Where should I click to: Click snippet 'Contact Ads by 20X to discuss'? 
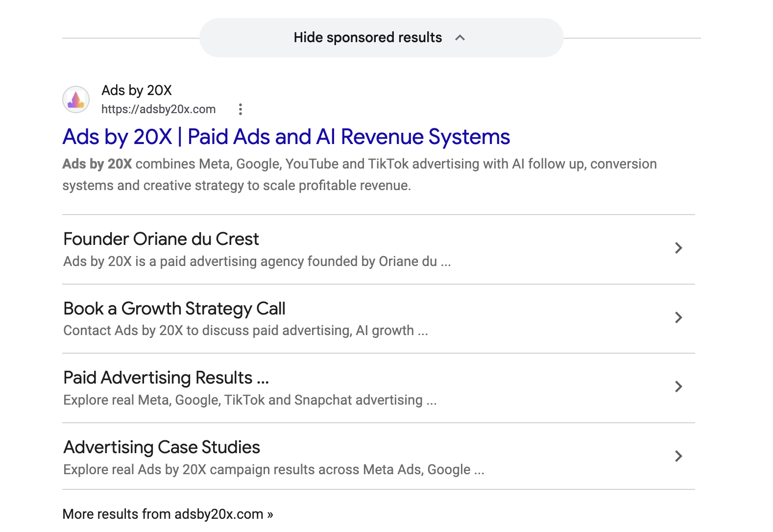coord(246,331)
